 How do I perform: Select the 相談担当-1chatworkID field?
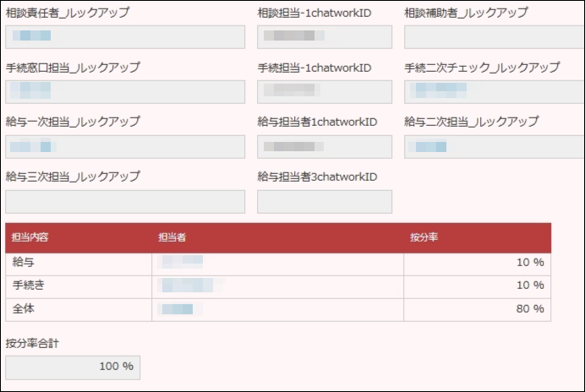(x=325, y=37)
